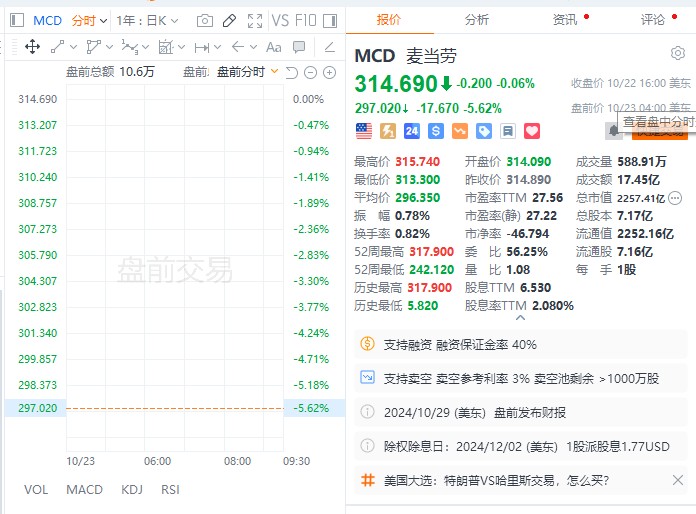Expand the measurement tool options arrow

click(x=181, y=47)
